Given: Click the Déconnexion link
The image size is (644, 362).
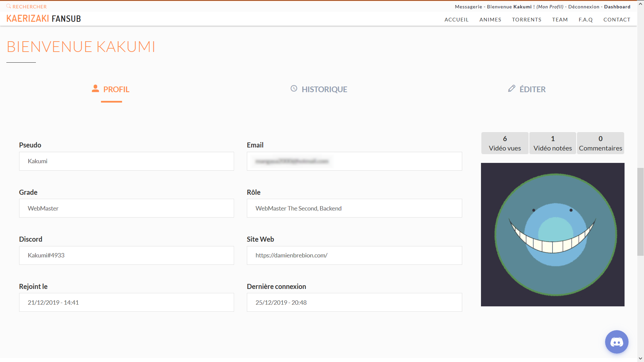Looking at the screenshot, I should click(584, 7).
